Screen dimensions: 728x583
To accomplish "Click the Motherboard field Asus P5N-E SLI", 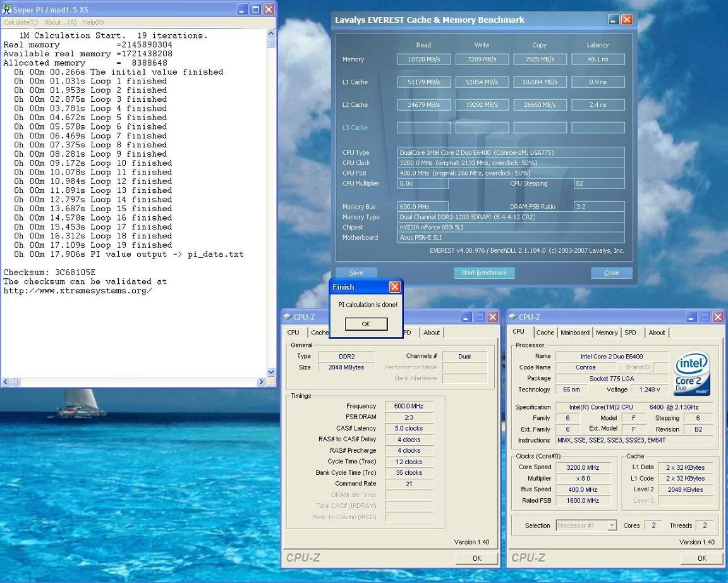I will point(511,237).
